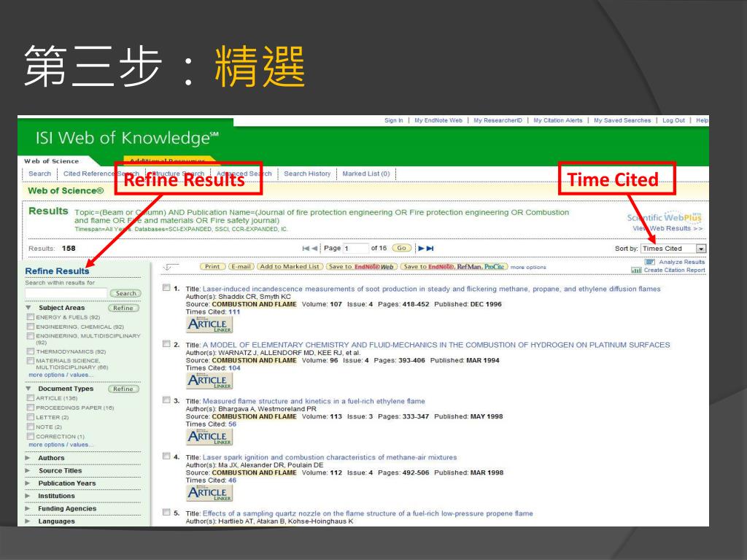The width and height of the screenshot is (747, 560).
Task: Go to first page arrow icon
Action: tap(306, 248)
